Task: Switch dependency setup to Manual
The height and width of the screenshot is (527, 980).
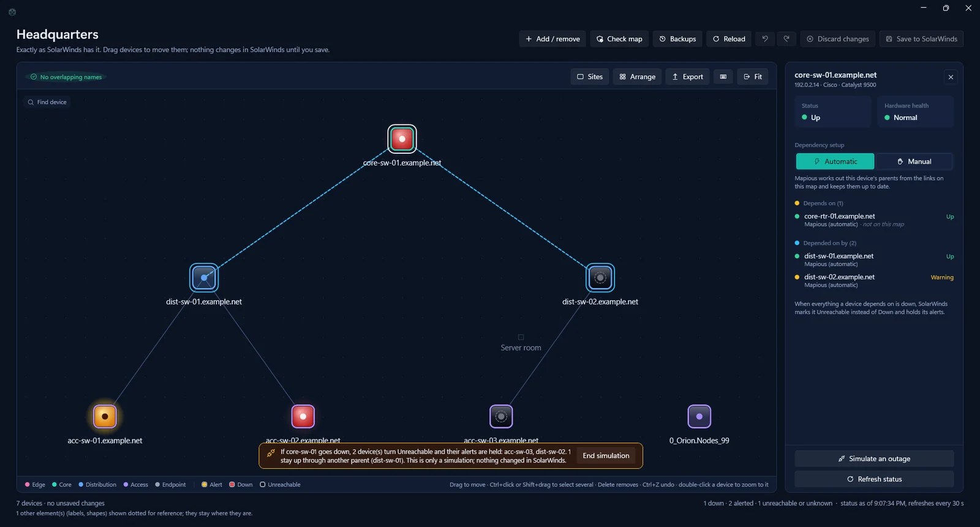Action: pos(914,161)
